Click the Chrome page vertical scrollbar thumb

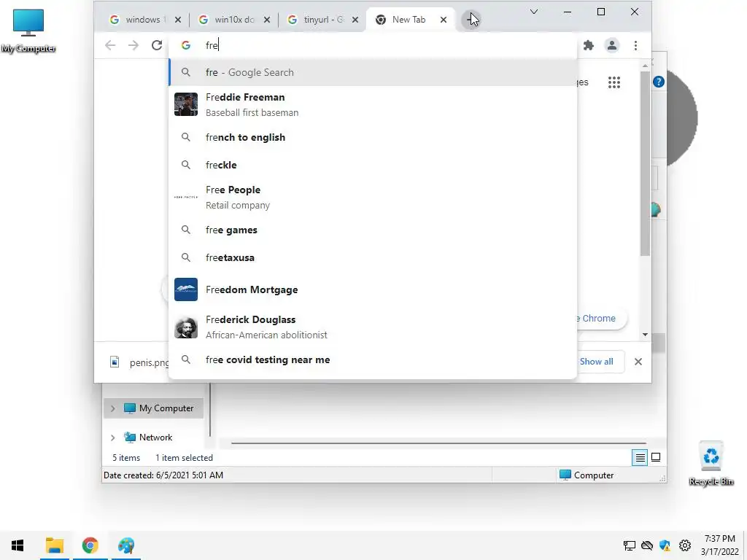645,163
